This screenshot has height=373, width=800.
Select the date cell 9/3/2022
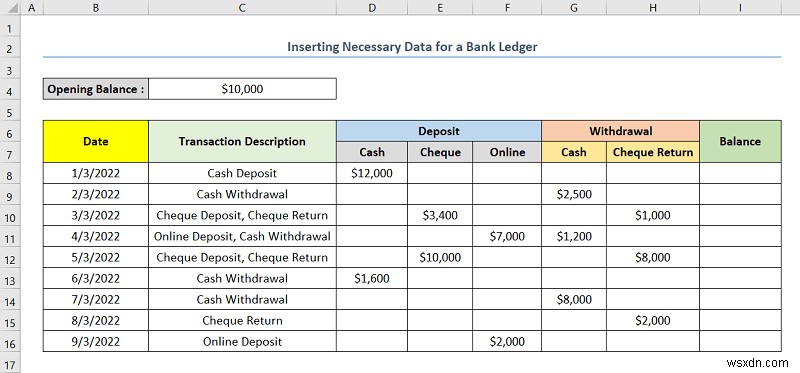(96, 341)
